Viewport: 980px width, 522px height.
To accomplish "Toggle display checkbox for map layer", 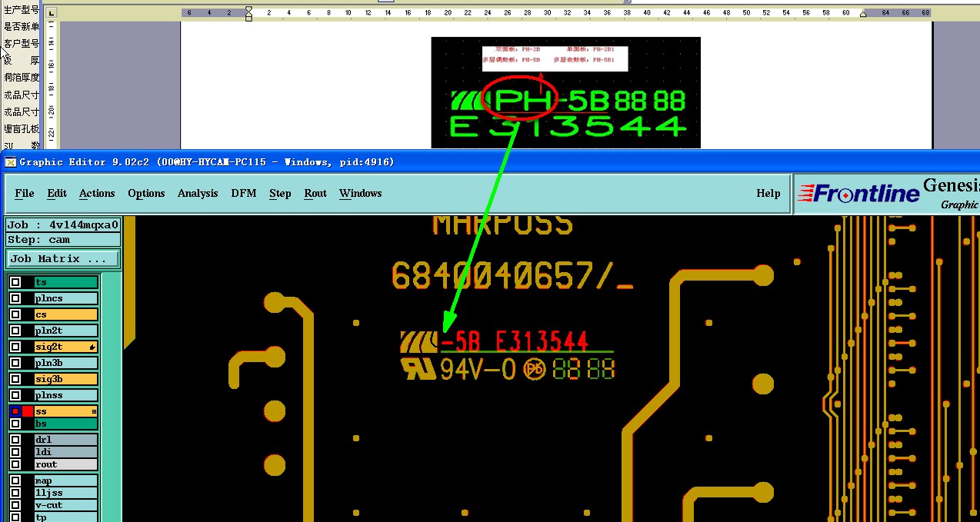I will click(x=15, y=480).
